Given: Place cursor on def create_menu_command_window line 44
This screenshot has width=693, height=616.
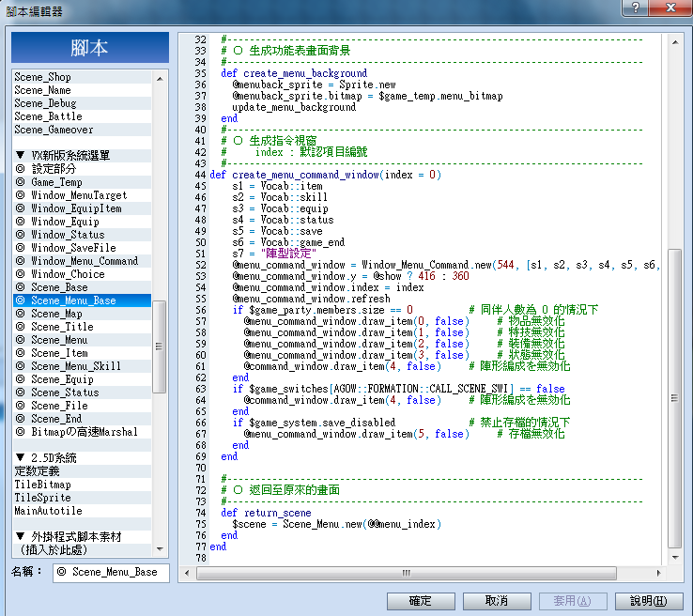Looking at the screenshot, I should [x=325, y=175].
